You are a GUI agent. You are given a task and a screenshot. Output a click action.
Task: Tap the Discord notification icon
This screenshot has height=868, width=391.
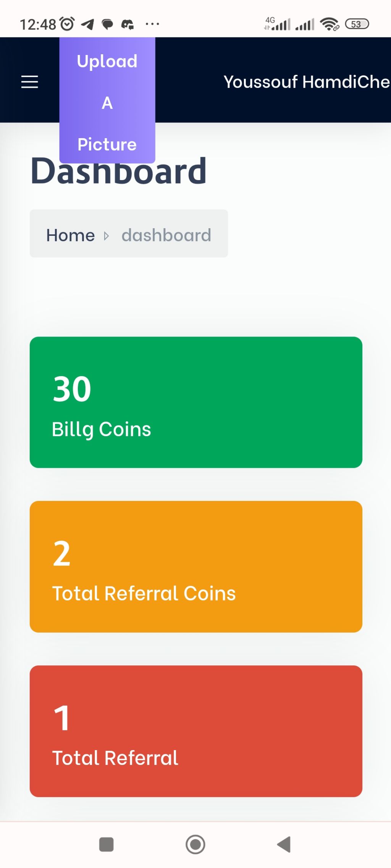[128, 25]
